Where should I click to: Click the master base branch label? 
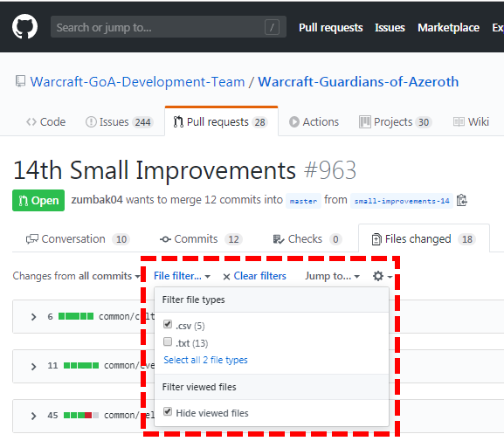[303, 201]
